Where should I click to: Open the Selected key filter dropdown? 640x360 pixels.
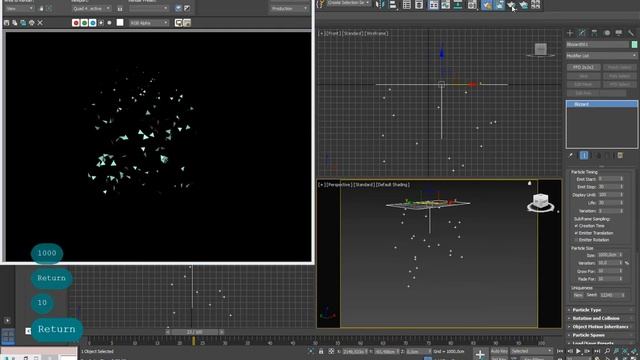coord(531,351)
